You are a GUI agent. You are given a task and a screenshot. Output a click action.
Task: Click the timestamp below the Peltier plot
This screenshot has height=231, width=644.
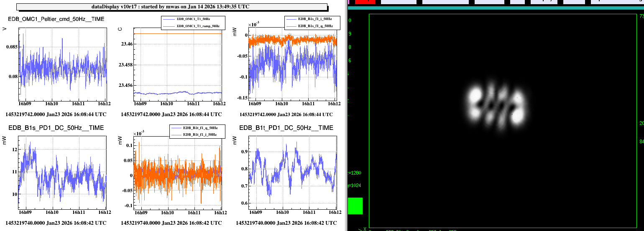pyautogui.click(x=56, y=114)
